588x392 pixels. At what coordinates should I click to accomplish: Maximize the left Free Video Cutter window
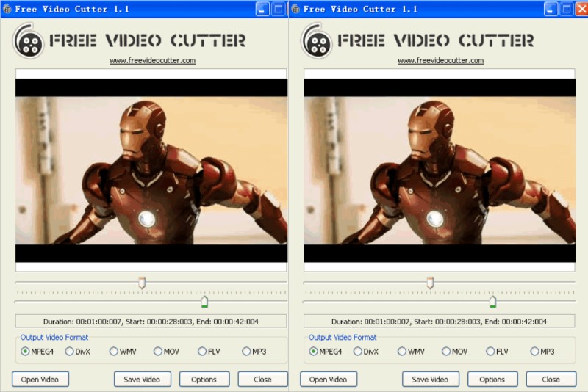pyautogui.click(x=279, y=9)
